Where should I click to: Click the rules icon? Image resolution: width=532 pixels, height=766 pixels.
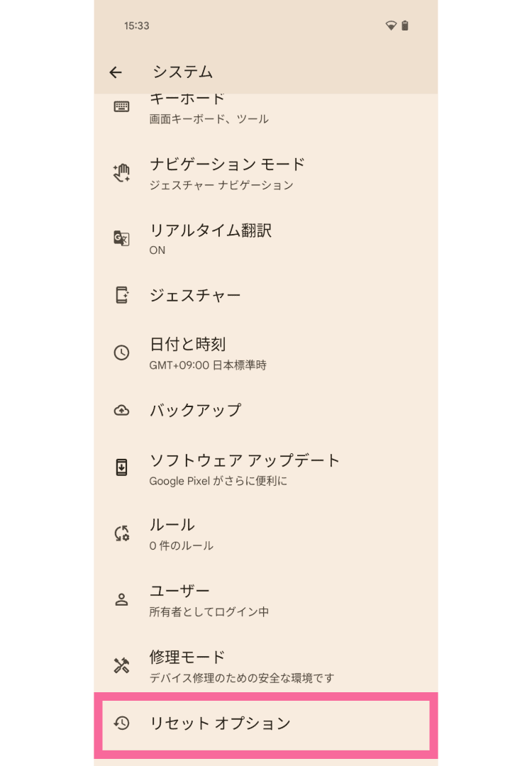tap(121, 533)
